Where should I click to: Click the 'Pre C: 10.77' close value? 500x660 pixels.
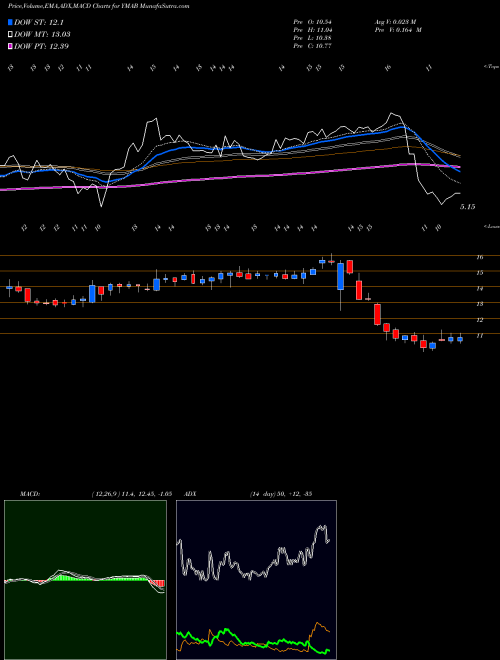point(312,46)
